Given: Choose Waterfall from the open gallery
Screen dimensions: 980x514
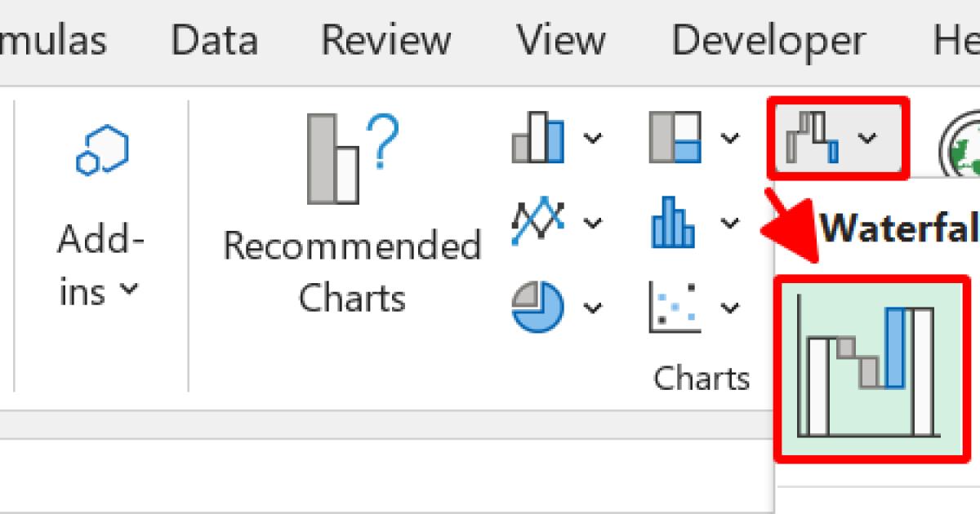Looking at the screenshot, I should pos(898,228).
